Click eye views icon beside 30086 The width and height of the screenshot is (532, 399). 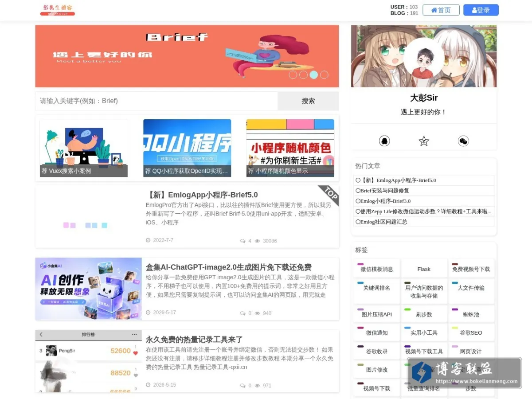click(257, 241)
